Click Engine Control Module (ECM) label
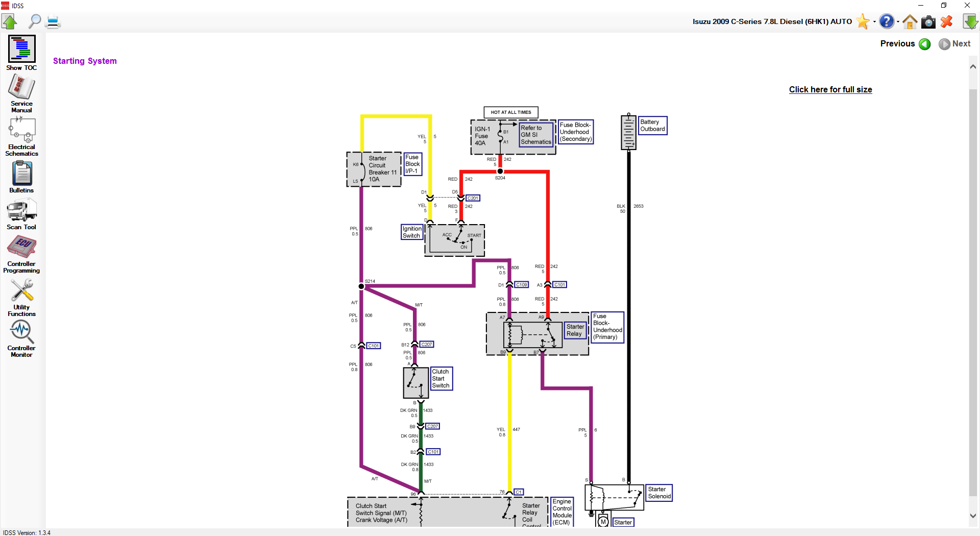 click(x=562, y=512)
